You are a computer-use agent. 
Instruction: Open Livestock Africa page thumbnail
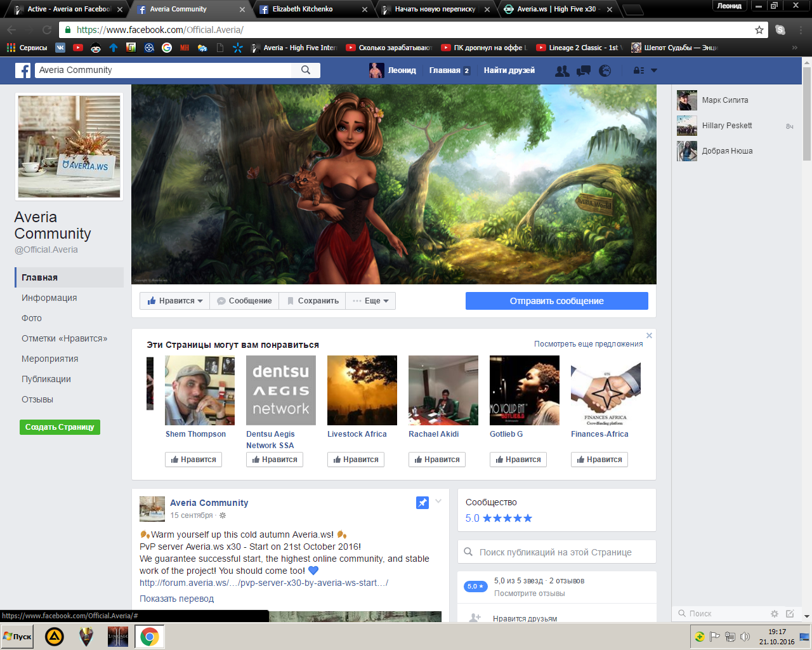[362, 390]
